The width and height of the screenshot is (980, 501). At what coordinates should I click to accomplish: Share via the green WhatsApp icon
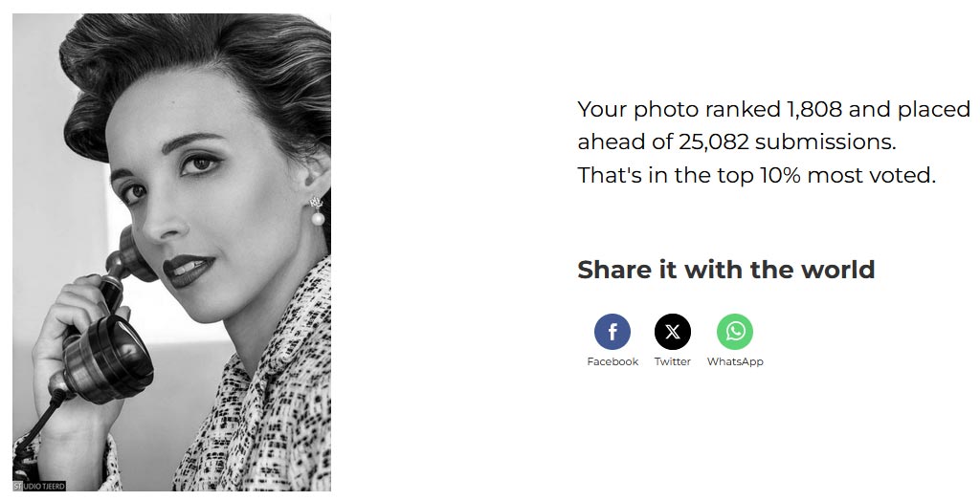pyautogui.click(x=735, y=331)
